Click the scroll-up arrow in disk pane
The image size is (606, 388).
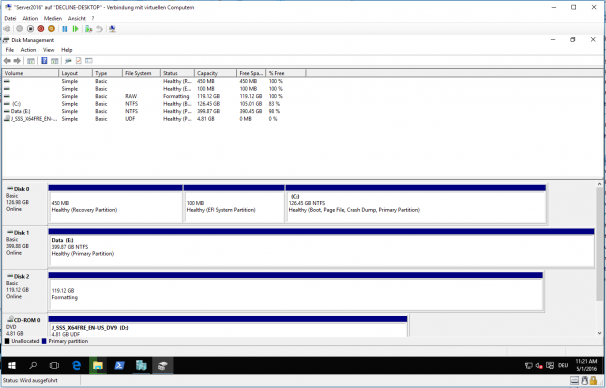point(599,184)
